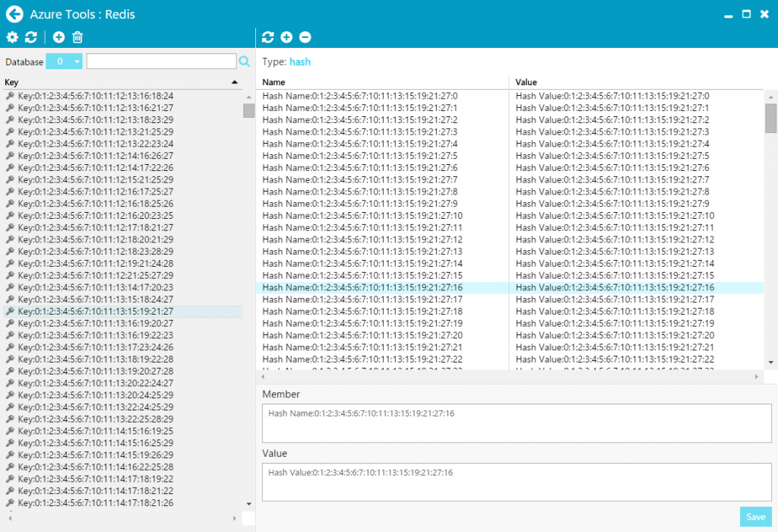Add a new key with plus icon
Viewport: 778px width, 532px height.
59,37
